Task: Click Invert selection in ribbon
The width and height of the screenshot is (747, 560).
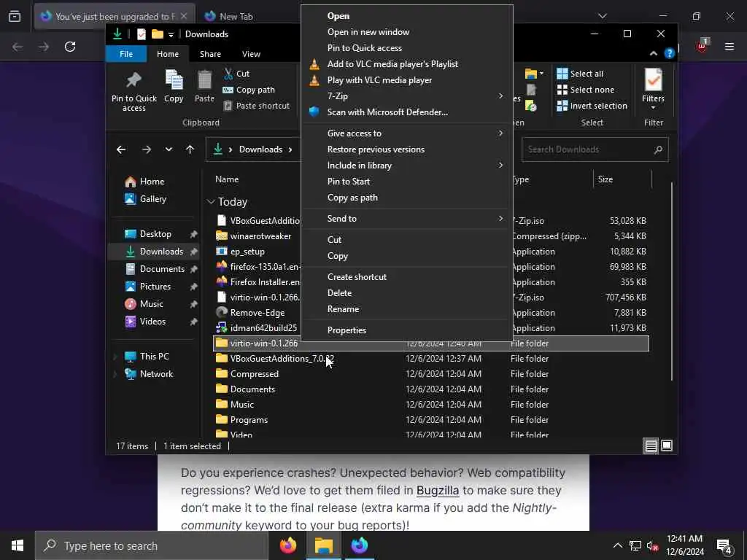Action: pyautogui.click(x=592, y=106)
